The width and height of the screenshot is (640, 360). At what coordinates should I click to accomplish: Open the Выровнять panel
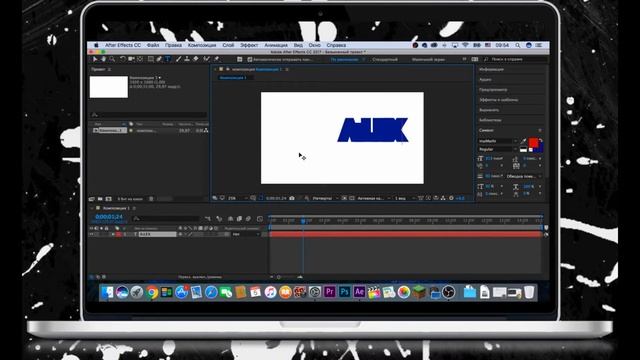point(489,110)
